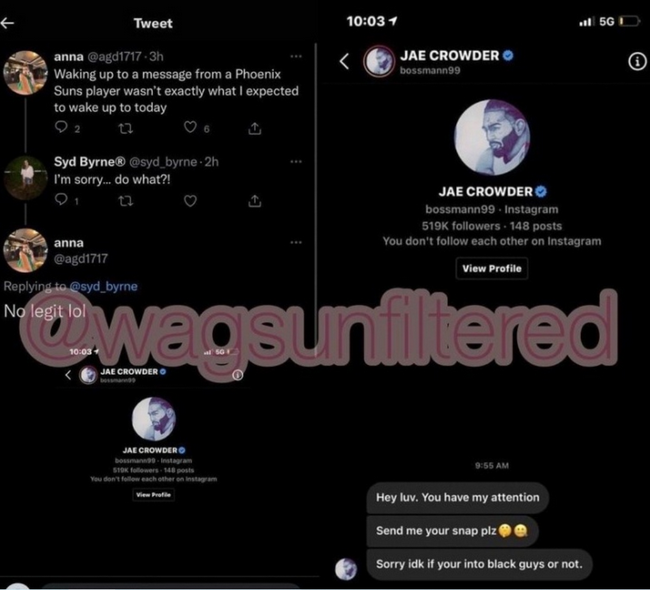Reply to Syd Byrne's tweet
This screenshot has width=650, height=590.
61,199
